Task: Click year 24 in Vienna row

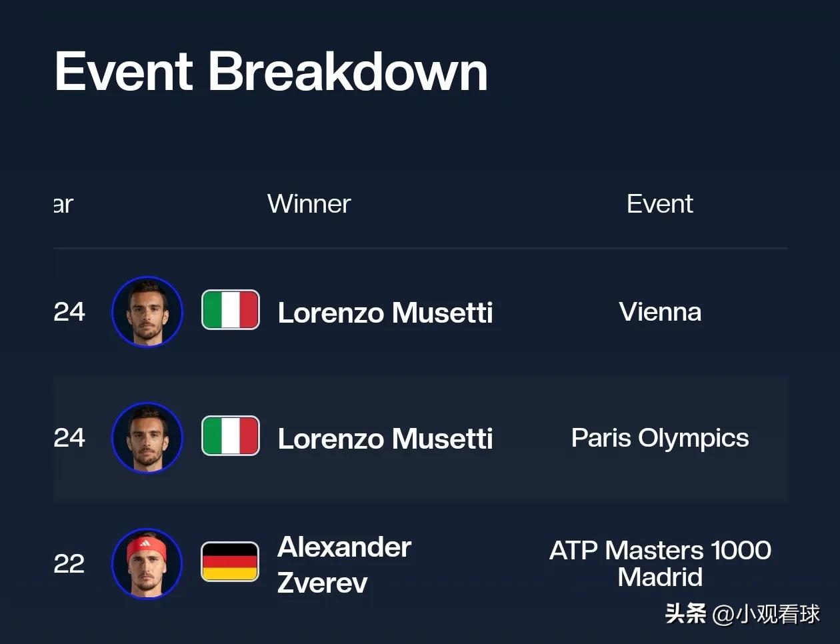Action: [x=69, y=311]
